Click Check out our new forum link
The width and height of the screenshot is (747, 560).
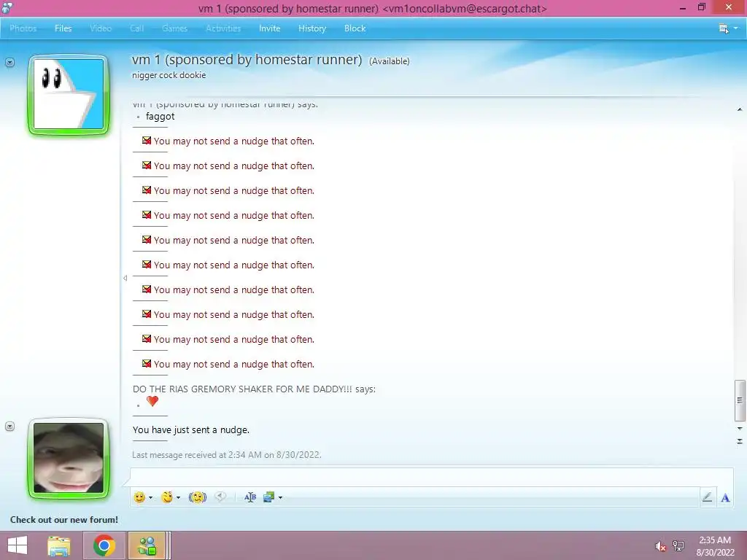64,519
